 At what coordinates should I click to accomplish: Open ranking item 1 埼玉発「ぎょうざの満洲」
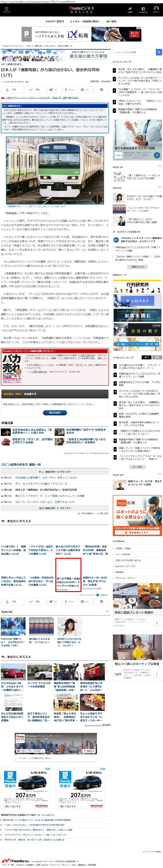tap(140, 70)
